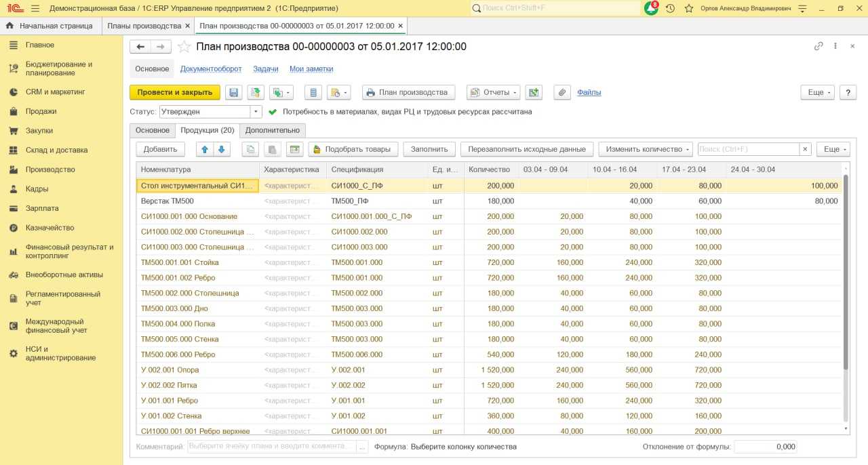Click the back navigation arrow button
The image size is (868, 465).
[140, 47]
